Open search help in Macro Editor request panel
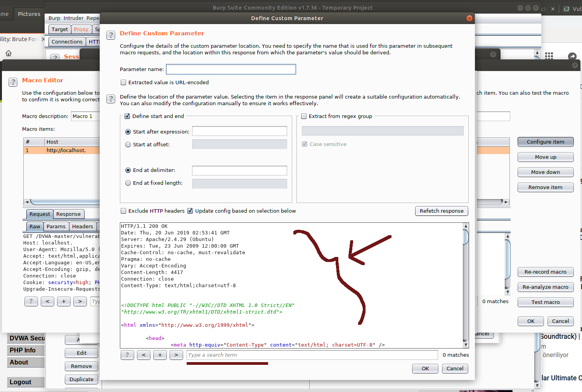The width and height of the screenshot is (582, 392). coord(31,301)
